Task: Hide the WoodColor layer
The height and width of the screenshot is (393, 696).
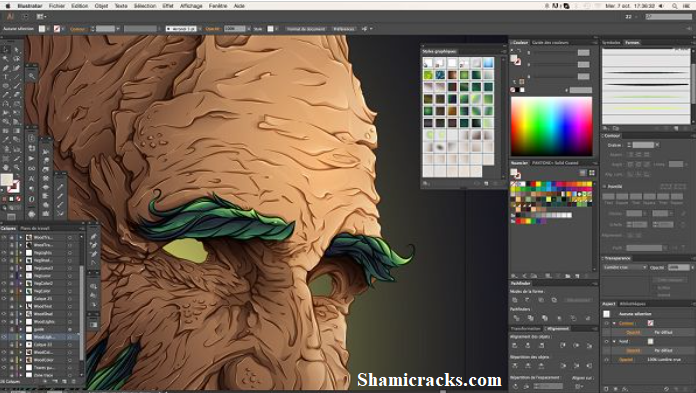Action: pos(4,360)
